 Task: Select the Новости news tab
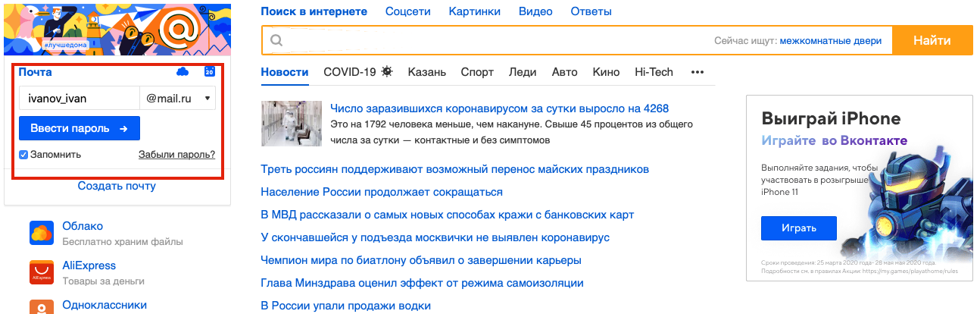tap(285, 73)
